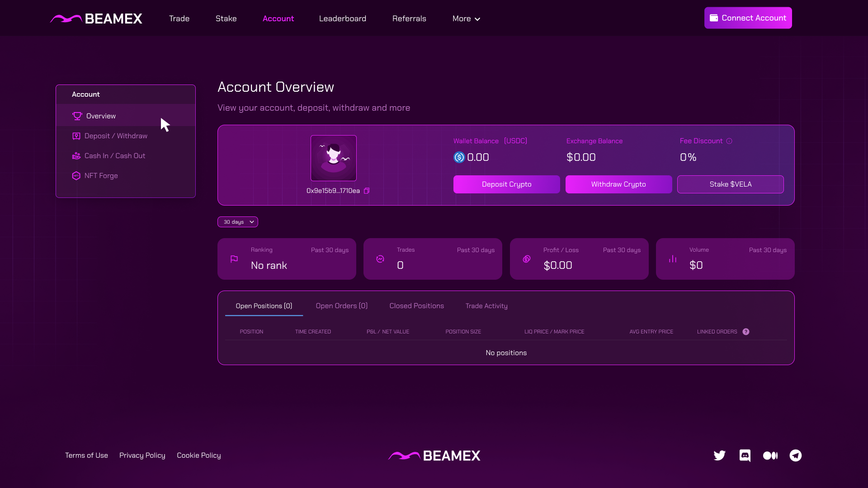Click the profile avatar thumbnail
The width and height of the screenshot is (868, 488).
click(333, 158)
